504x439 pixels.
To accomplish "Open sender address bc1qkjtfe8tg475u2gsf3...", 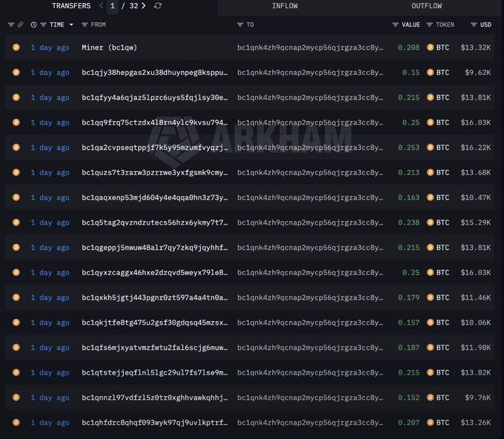I will click(x=155, y=323).
